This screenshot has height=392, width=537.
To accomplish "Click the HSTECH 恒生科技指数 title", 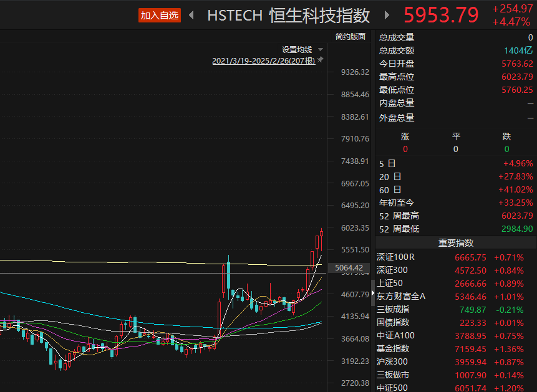I will (288, 15).
